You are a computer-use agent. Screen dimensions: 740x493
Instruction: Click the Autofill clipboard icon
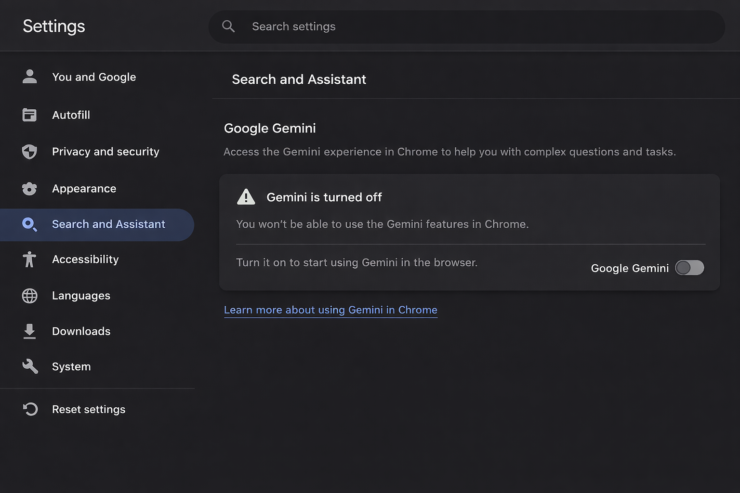pos(30,115)
